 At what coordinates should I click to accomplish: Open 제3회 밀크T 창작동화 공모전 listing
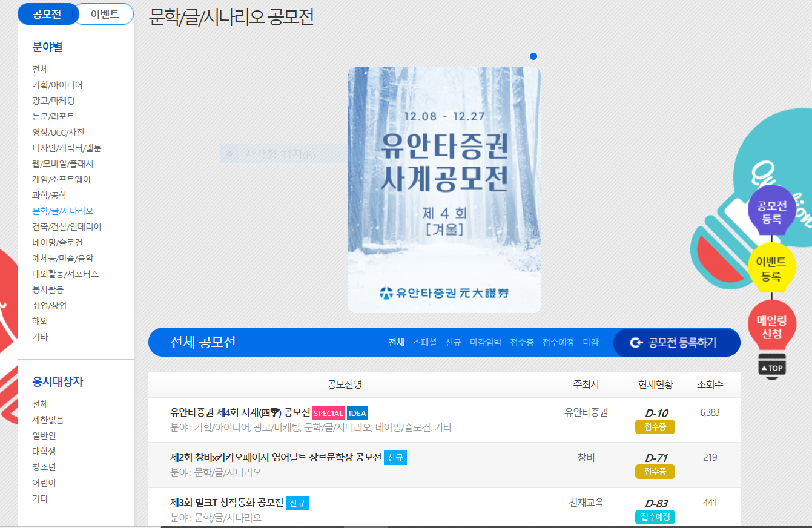coord(227,503)
